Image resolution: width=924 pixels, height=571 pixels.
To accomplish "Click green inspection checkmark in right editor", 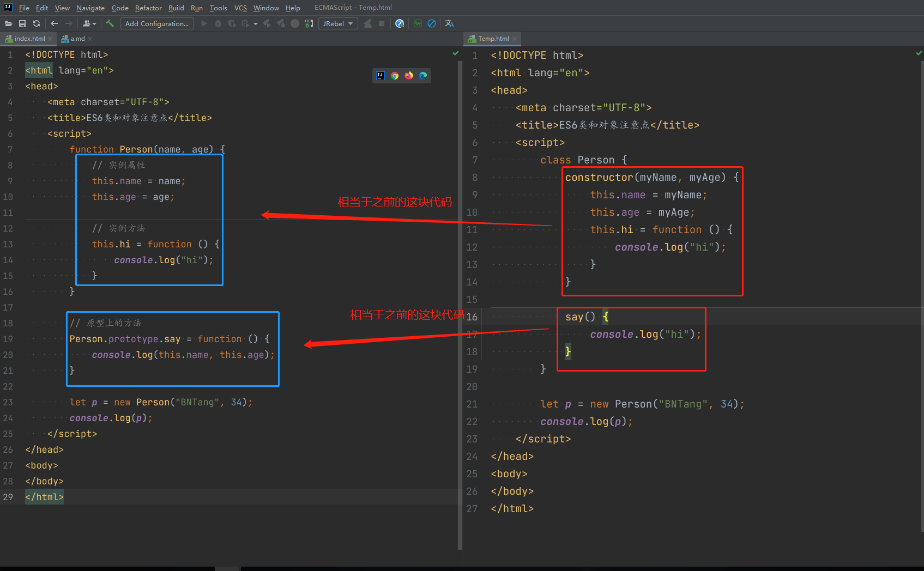I will [x=919, y=53].
